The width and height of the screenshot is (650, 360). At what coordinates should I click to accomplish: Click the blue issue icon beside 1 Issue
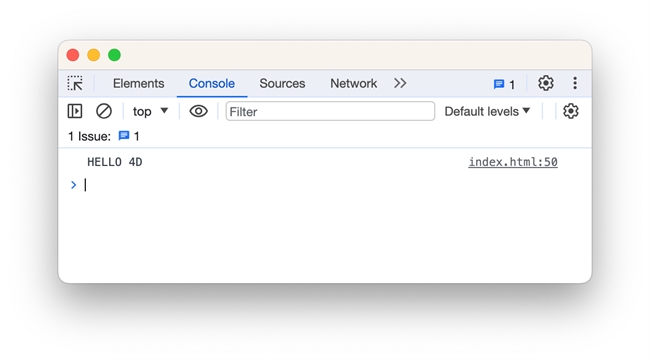124,136
